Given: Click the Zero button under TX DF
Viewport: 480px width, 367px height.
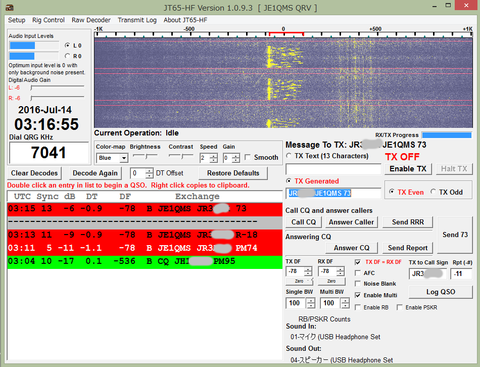Looking at the screenshot, I should [299, 281].
